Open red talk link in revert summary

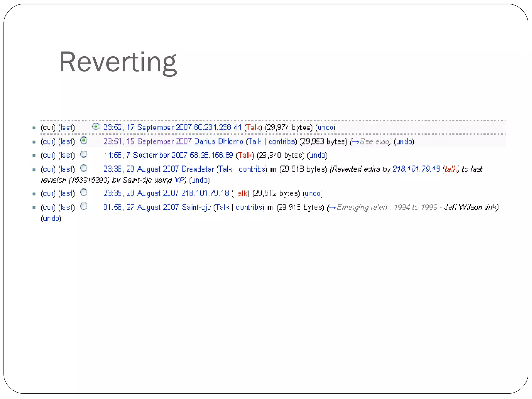[451, 169]
